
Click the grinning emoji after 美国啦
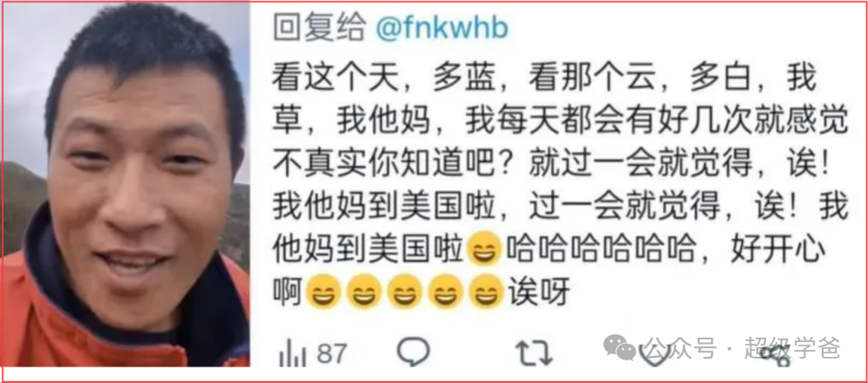[484, 249]
